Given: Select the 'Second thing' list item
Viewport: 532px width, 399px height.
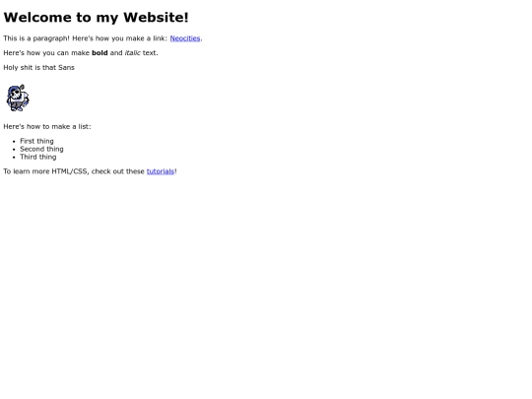Looking at the screenshot, I should click(x=41, y=149).
